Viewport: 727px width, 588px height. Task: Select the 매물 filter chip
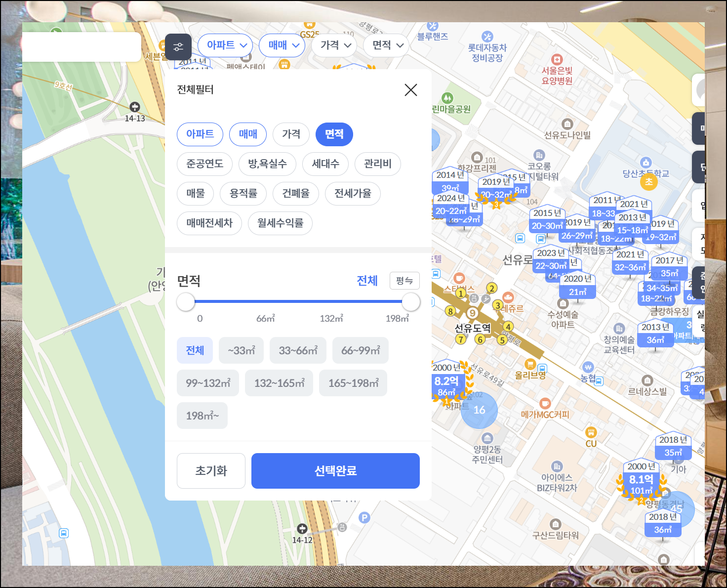coord(195,194)
